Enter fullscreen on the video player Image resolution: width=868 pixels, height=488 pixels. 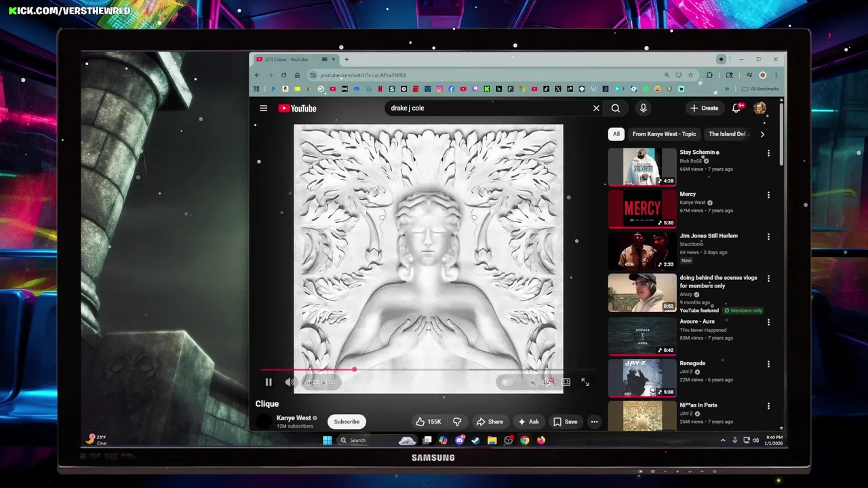[585, 382]
